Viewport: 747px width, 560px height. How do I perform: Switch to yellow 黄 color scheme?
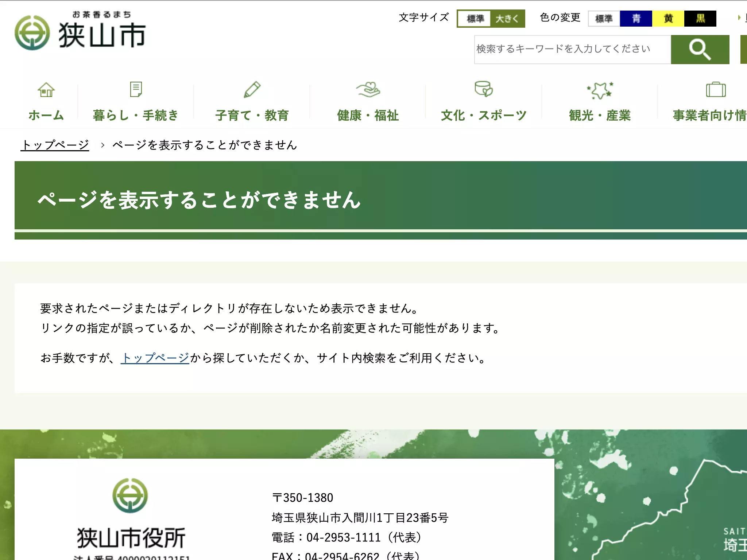pyautogui.click(x=668, y=19)
